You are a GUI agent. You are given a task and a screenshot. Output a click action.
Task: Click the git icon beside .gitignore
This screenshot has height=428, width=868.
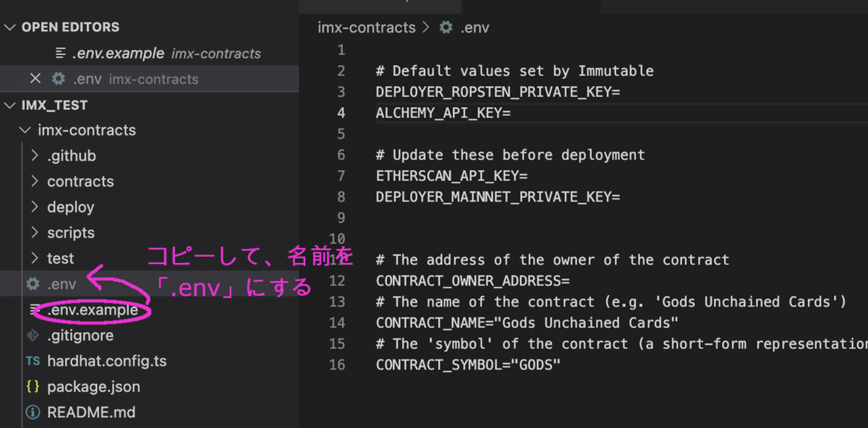(32, 335)
